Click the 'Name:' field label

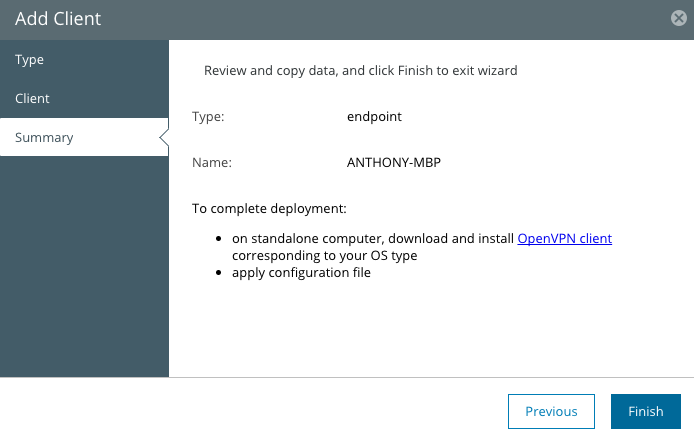[212, 162]
